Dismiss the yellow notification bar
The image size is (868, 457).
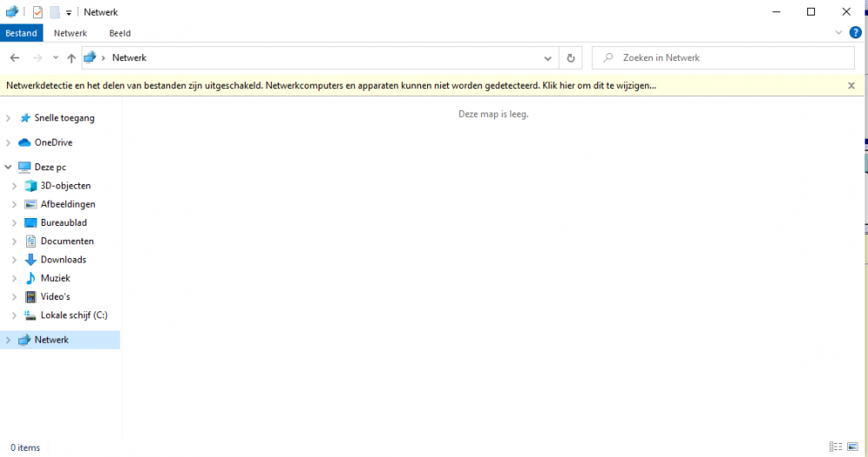coord(852,85)
